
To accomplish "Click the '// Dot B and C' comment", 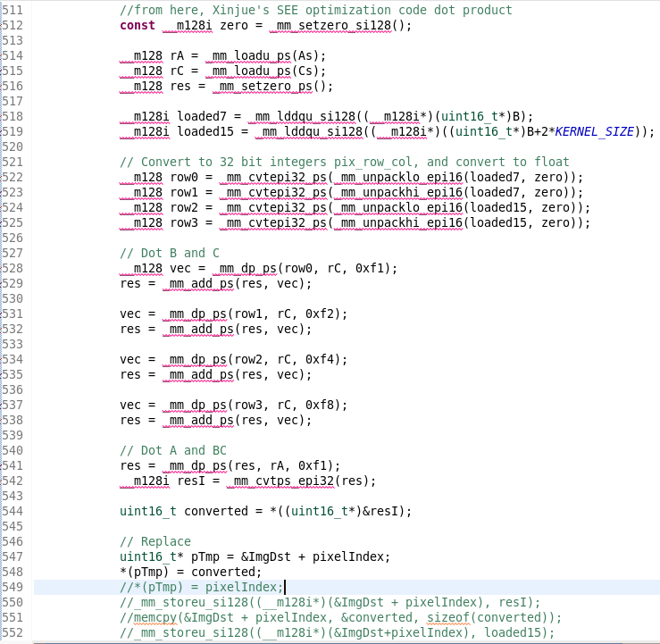I will click(x=169, y=253).
